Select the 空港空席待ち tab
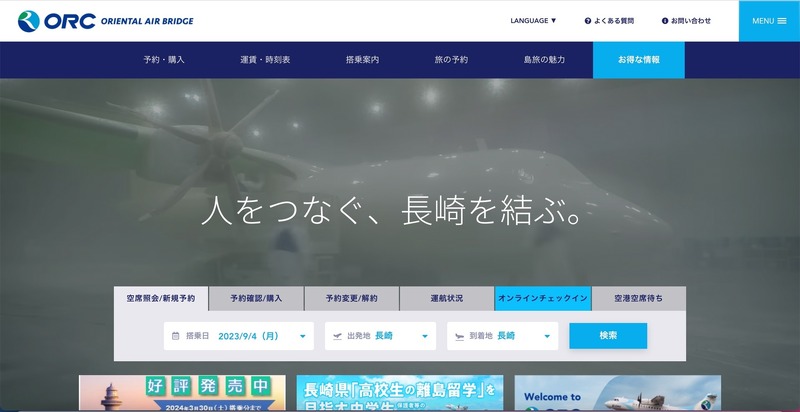The image size is (800, 412). (x=638, y=298)
